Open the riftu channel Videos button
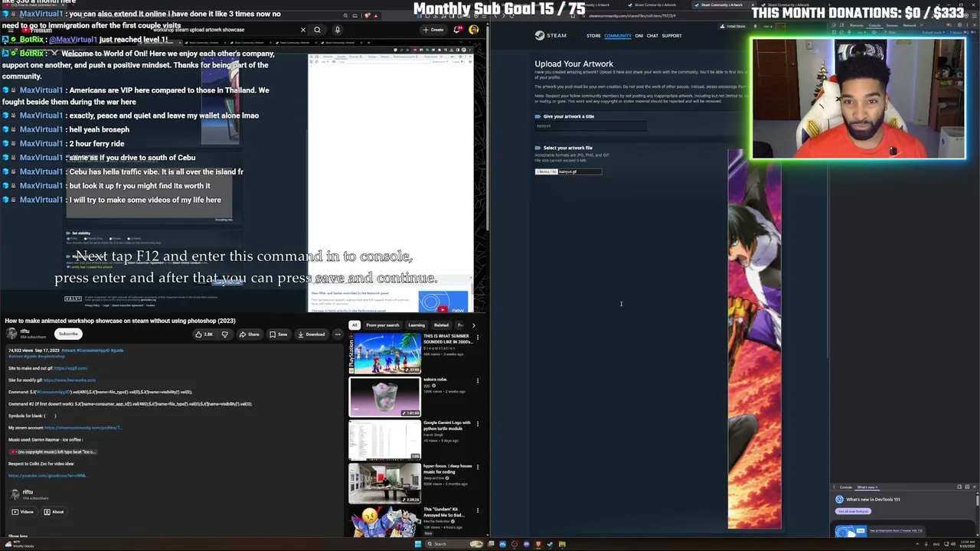This screenshot has height=551, width=980. [x=22, y=512]
